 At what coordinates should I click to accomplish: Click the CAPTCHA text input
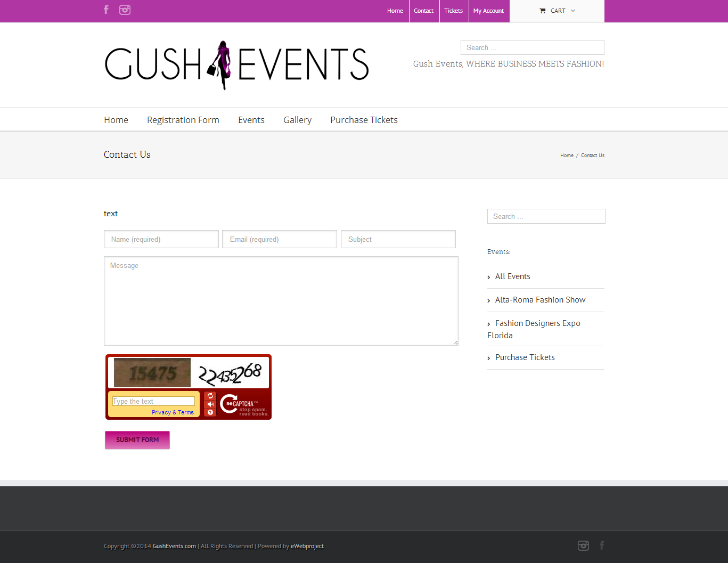click(x=153, y=401)
